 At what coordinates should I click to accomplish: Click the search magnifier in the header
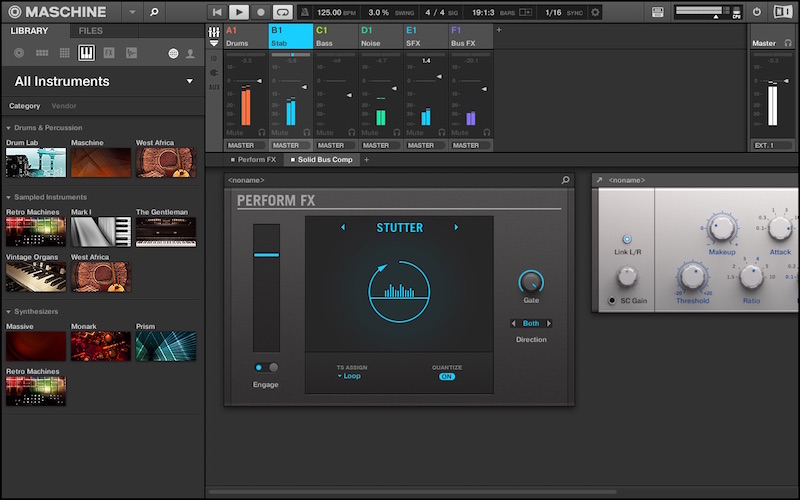click(x=154, y=12)
